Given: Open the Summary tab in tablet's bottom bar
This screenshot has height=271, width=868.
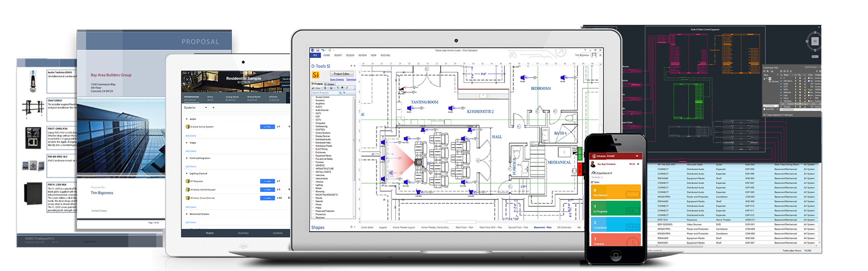Looking at the screenshot, I should [243, 233].
